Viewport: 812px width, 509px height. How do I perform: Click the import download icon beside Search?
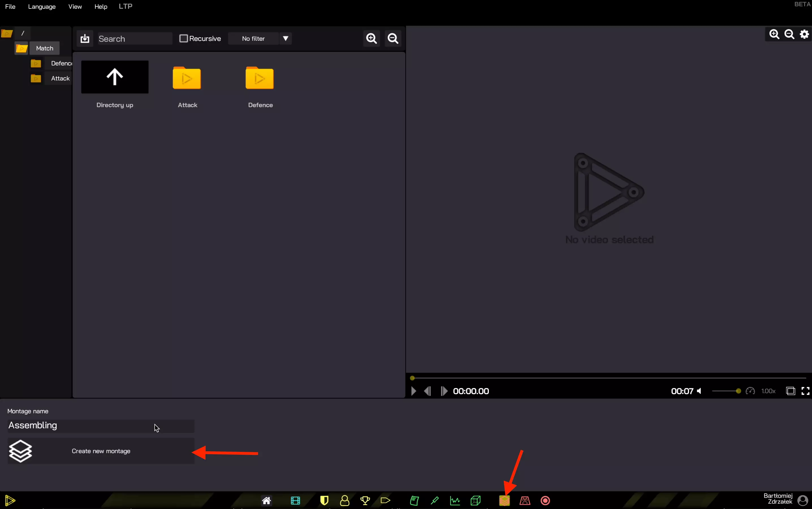[x=85, y=39]
